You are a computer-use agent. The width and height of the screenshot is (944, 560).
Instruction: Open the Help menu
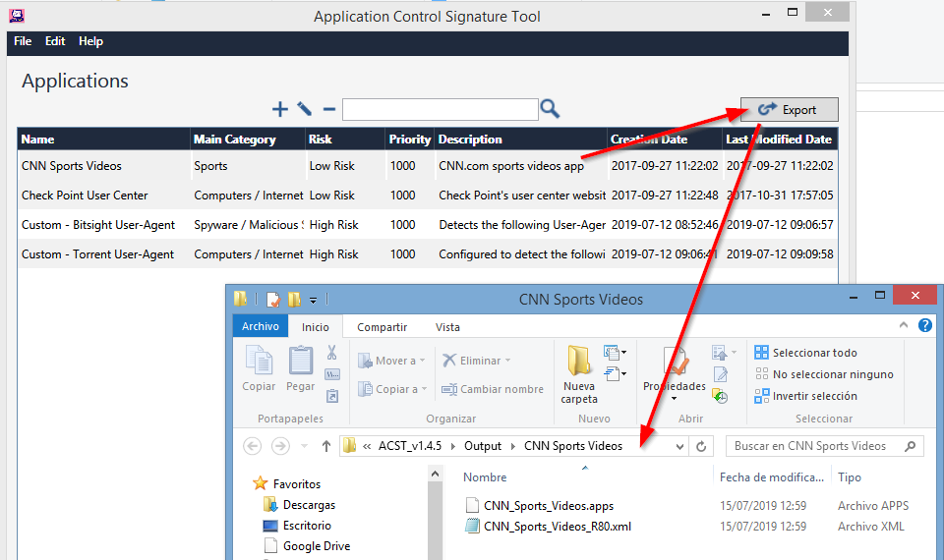tap(90, 41)
